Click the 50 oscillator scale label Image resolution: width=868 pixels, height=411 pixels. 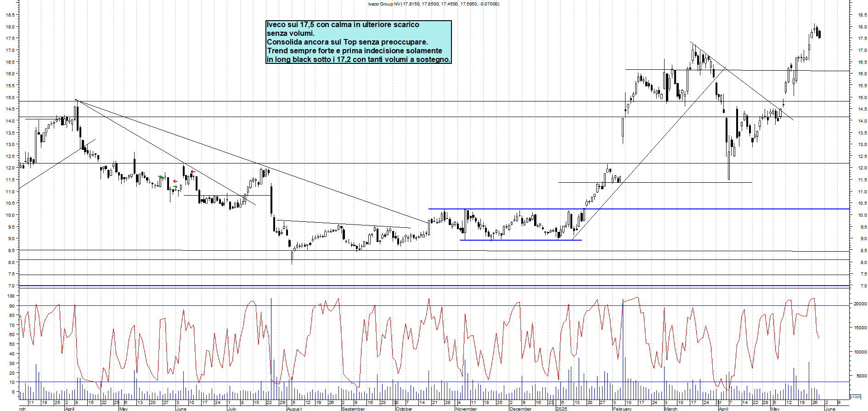coord(11,344)
